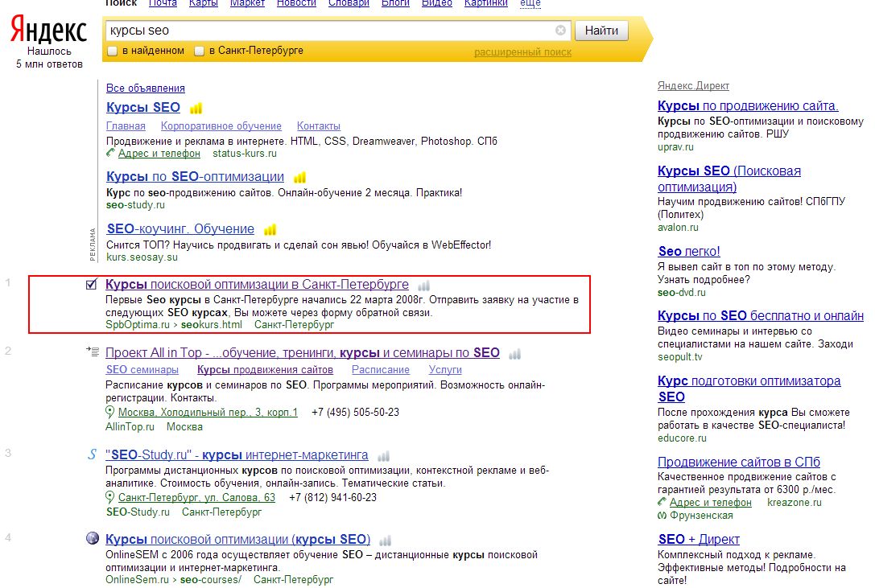Viewport: 875px width, 588px height.
Task: Click the 'seo-courses/' breadcrumb in OnlineSem result
Action: [x=210, y=580]
